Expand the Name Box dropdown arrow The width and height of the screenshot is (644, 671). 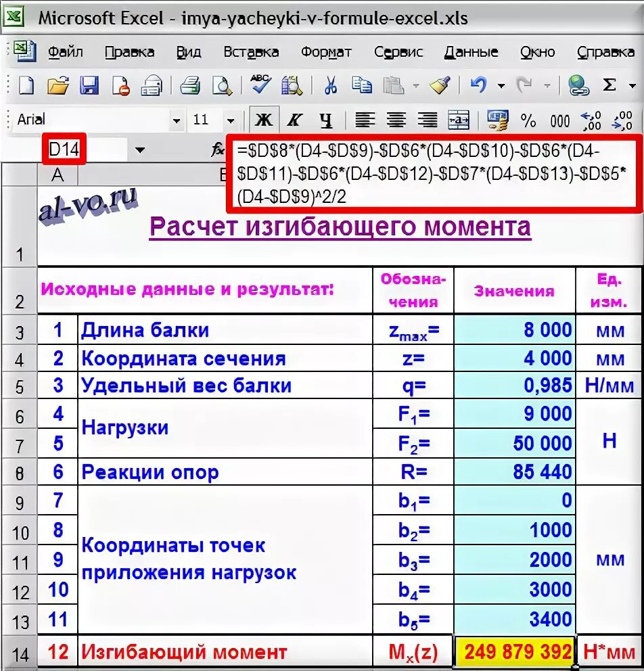[140, 150]
